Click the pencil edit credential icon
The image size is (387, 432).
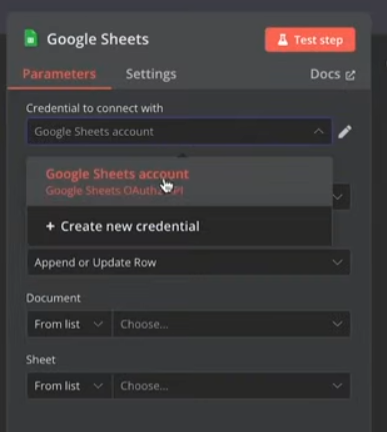pos(345,132)
